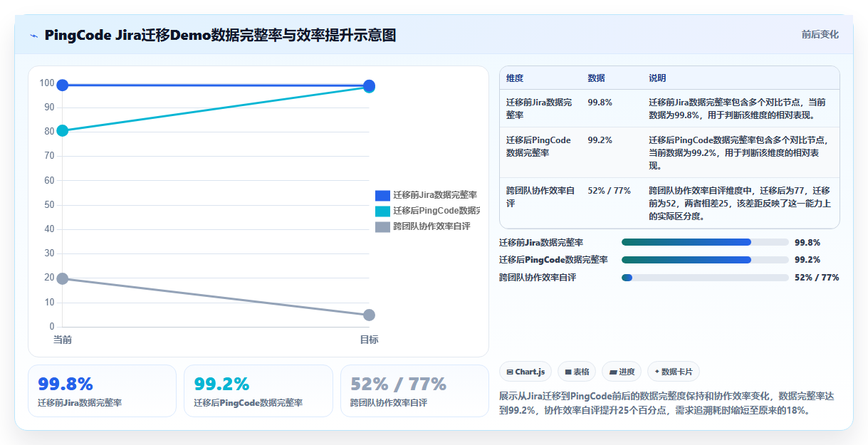Click the 说明 column header
The image size is (868, 445).
click(x=657, y=78)
